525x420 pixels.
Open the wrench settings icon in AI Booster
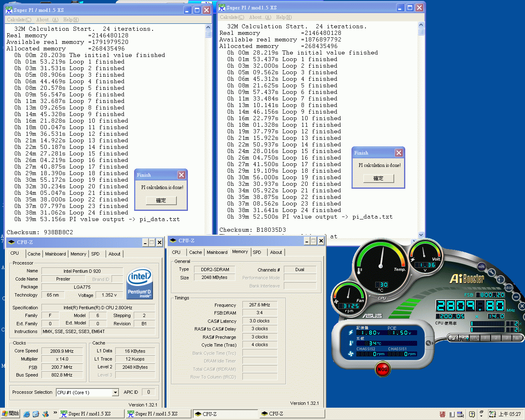click(x=491, y=272)
